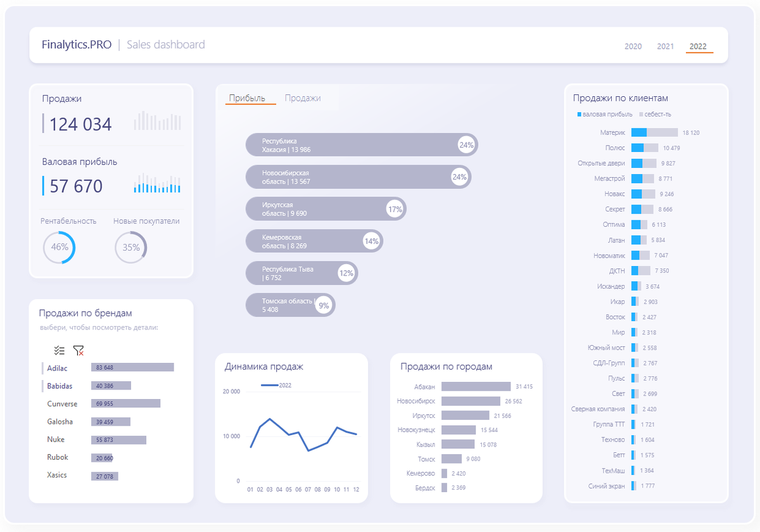This screenshot has height=532, width=760.
Task: Click the blue валовая прибыль legend swatch
Action: tap(579, 114)
